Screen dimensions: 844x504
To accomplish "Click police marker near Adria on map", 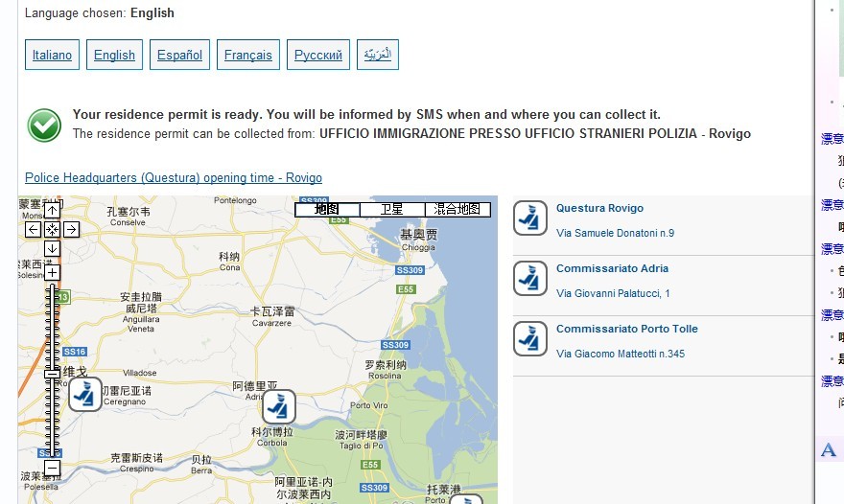I will point(279,407).
